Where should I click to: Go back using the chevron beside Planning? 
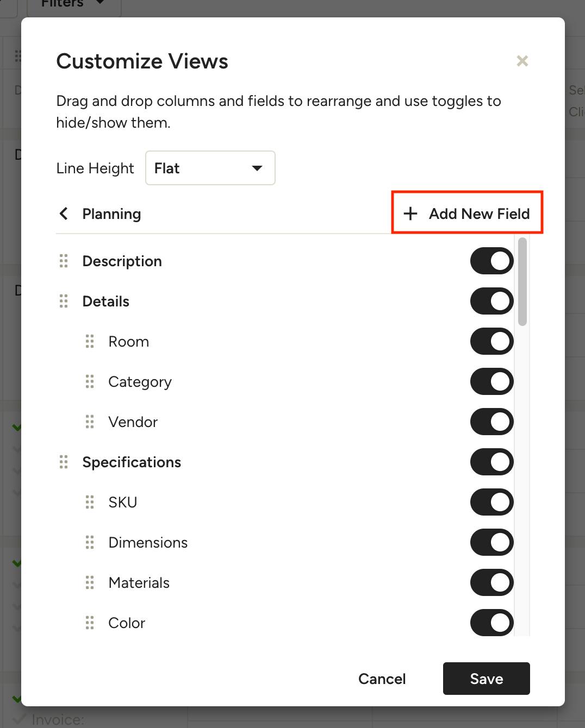click(64, 214)
